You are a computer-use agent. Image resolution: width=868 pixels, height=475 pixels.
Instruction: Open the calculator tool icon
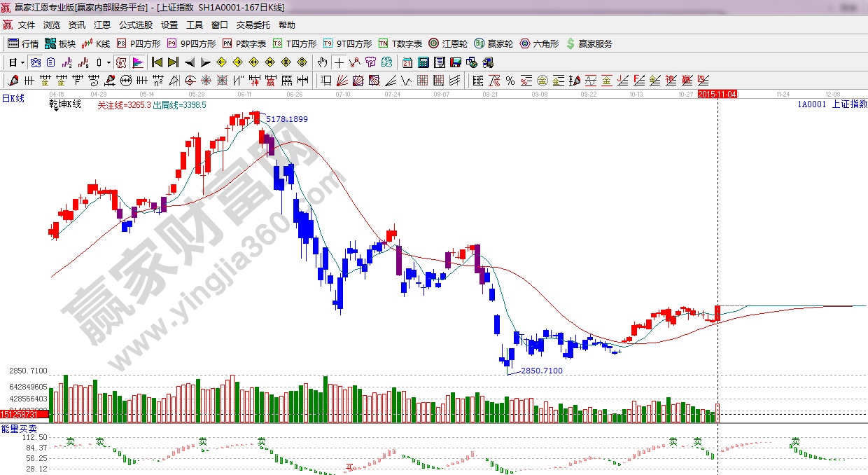click(x=423, y=62)
